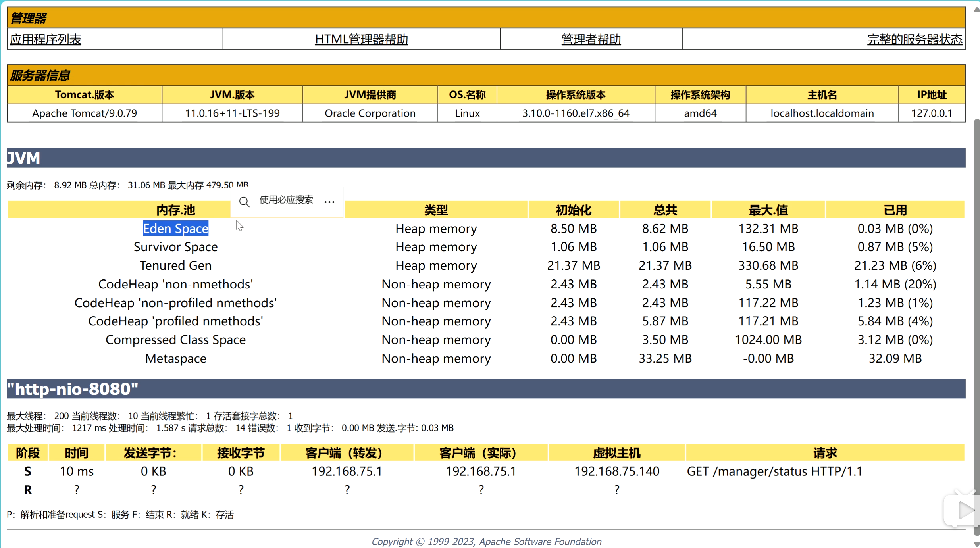Click CodeHeap 'profiled nmethods' pool name
The width and height of the screenshot is (980, 548).
(175, 321)
